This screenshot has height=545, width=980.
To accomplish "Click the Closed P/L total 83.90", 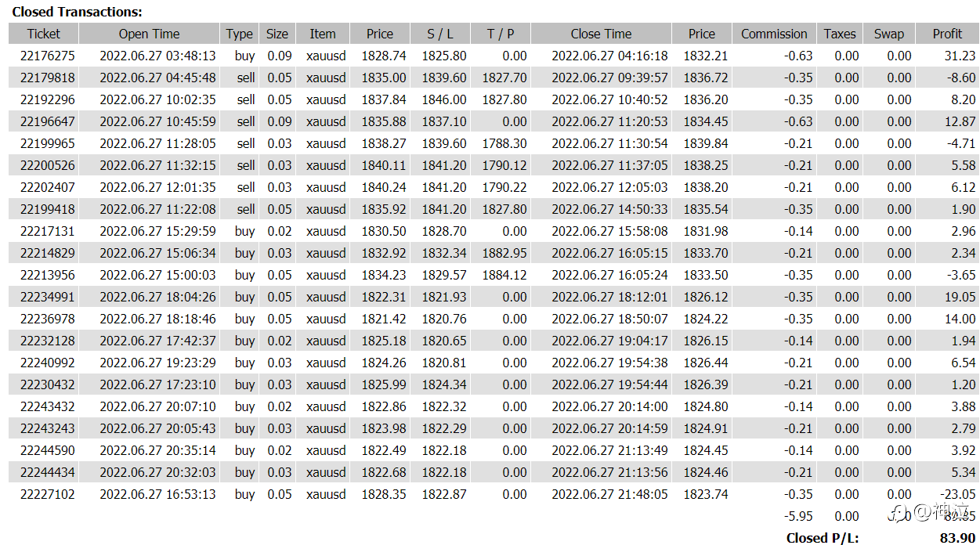I will (956, 538).
